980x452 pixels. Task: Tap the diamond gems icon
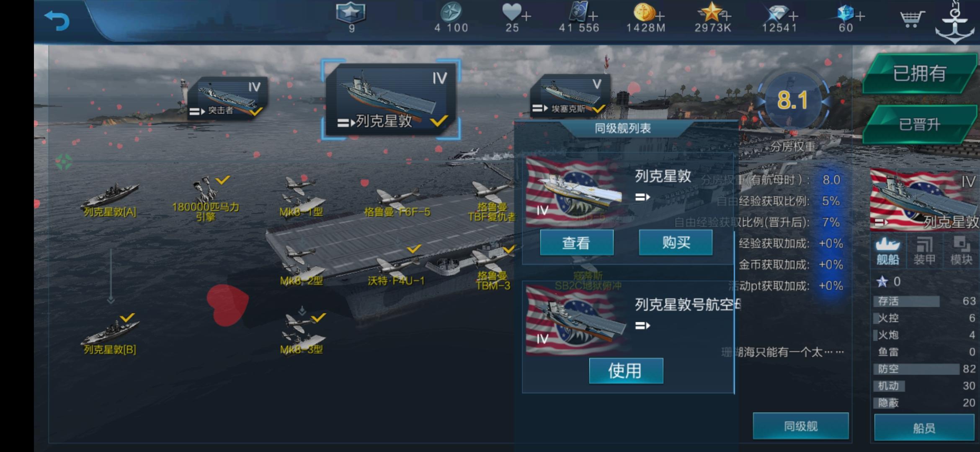pyautogui.click(x=776, y=13)
